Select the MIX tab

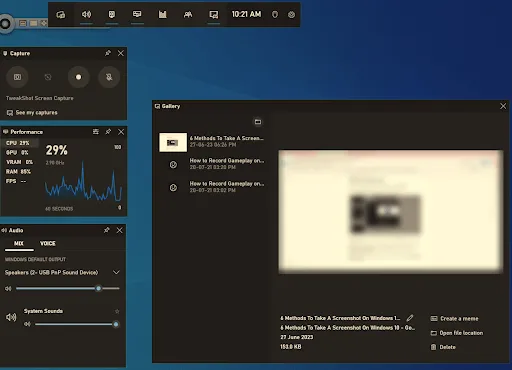pos(19,243)
